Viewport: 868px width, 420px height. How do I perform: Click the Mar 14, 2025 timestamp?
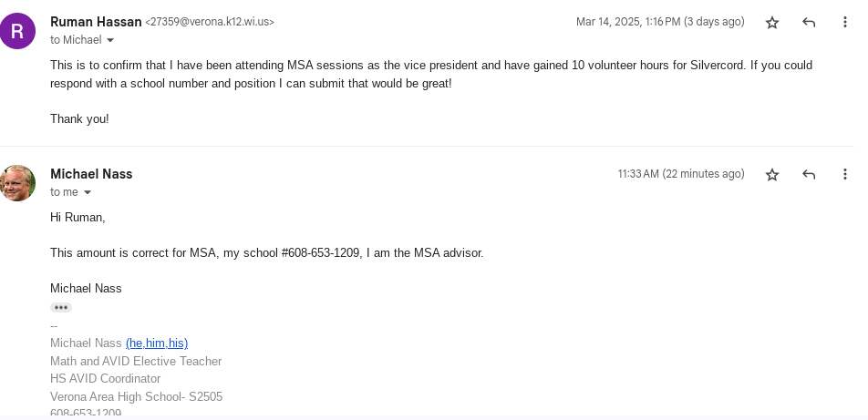[660, 22]
